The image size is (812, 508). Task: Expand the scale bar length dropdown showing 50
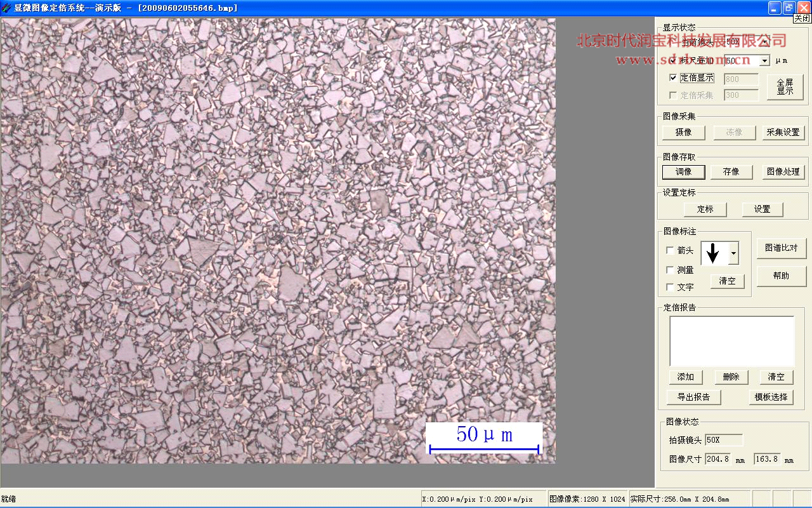pos(764,61)
